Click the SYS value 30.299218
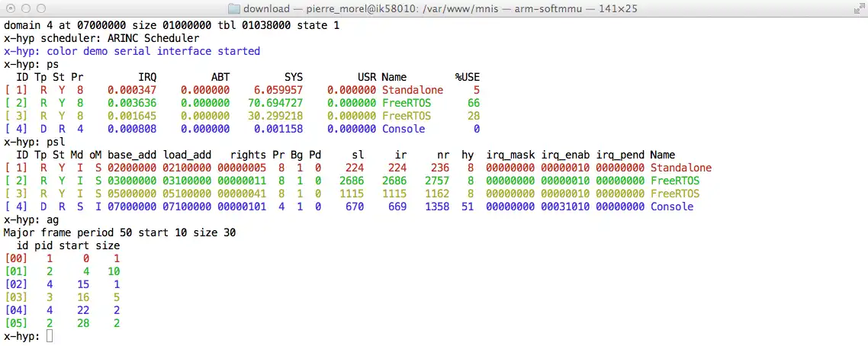This screenshot has height=346, width=868. pos(275,116)
